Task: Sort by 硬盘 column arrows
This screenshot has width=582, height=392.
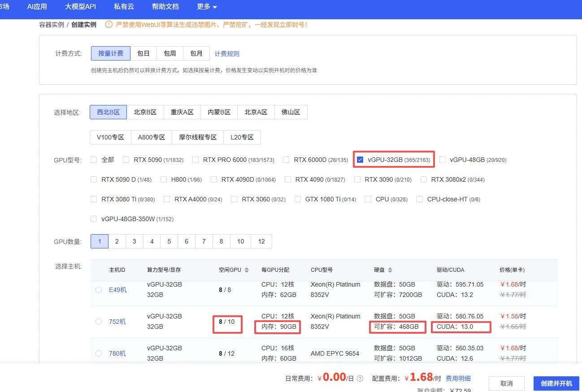Action: click(x=390, y=270)
